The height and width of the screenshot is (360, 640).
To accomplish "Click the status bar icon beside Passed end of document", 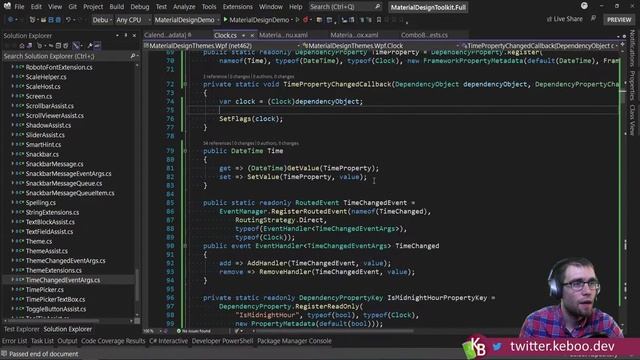I will pyautogui.click(x=4, y=354).
